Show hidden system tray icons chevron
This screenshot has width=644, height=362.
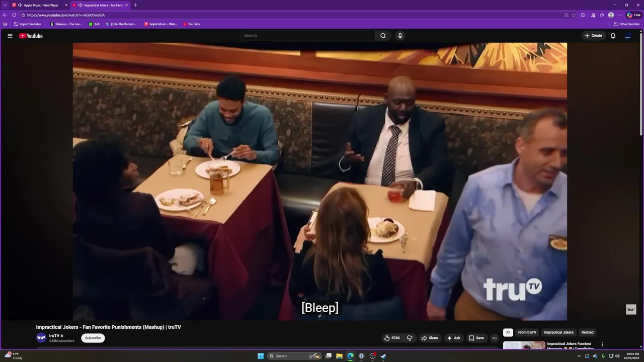click(579, 356)
